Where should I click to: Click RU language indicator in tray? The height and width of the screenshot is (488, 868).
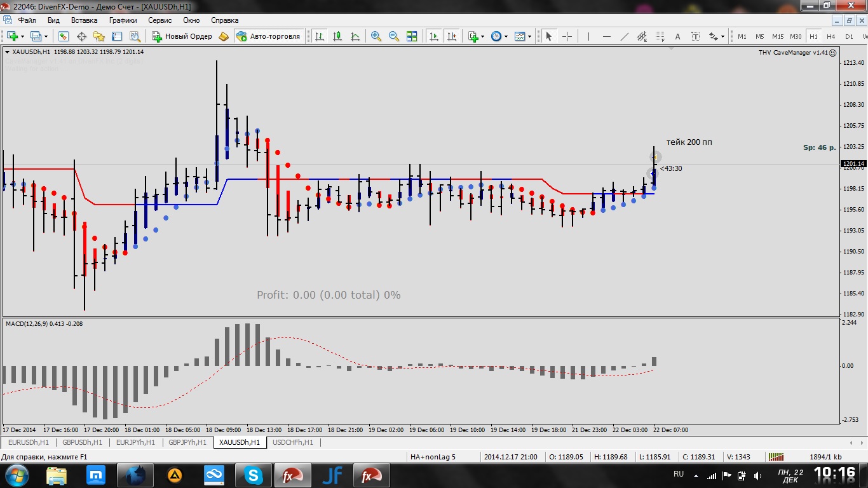point(679,475)
